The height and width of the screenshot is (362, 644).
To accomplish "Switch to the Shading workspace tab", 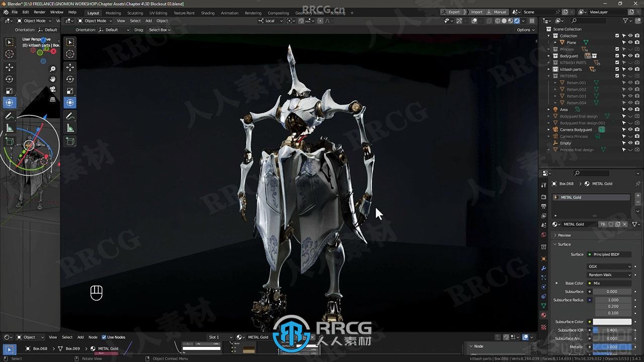I will (x=207, y=13).
